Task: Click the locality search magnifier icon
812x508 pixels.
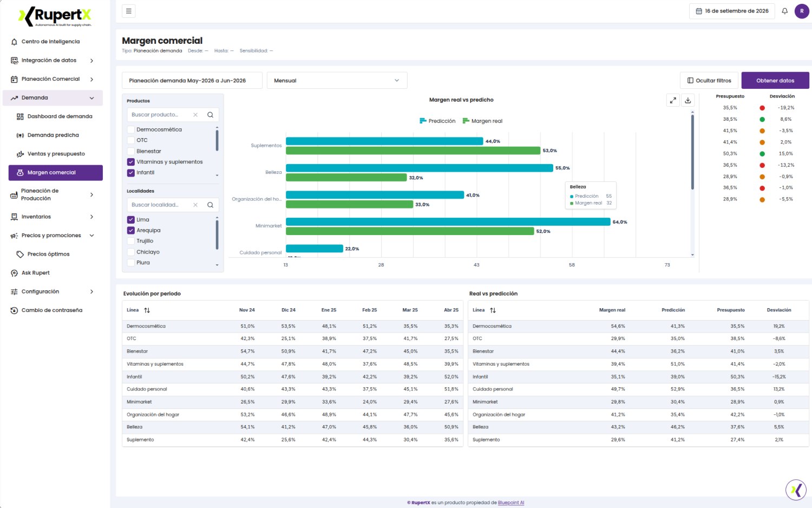Action: tap(210, 205)
